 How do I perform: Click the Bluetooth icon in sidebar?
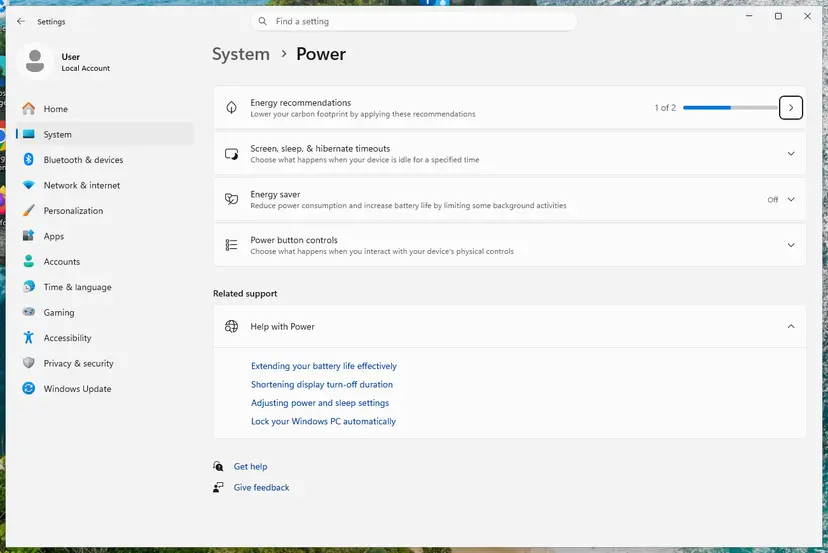click(x=29, y=160)
